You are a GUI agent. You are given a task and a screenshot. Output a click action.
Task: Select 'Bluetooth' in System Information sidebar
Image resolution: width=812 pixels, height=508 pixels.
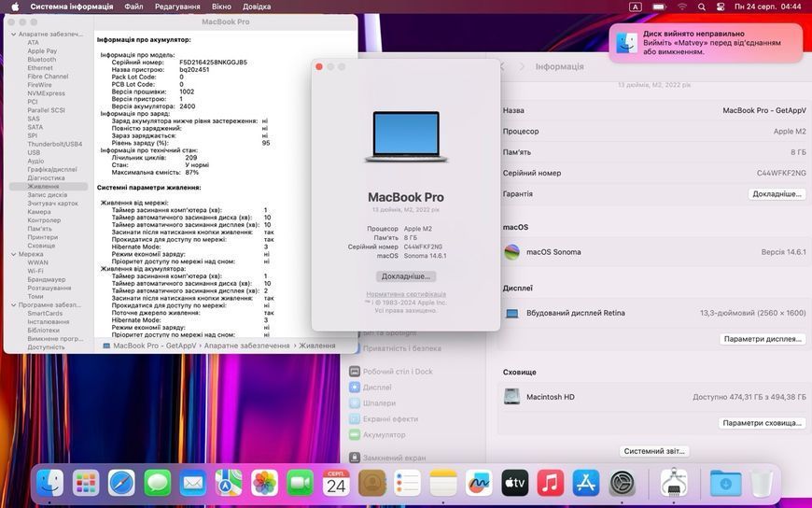42,60
